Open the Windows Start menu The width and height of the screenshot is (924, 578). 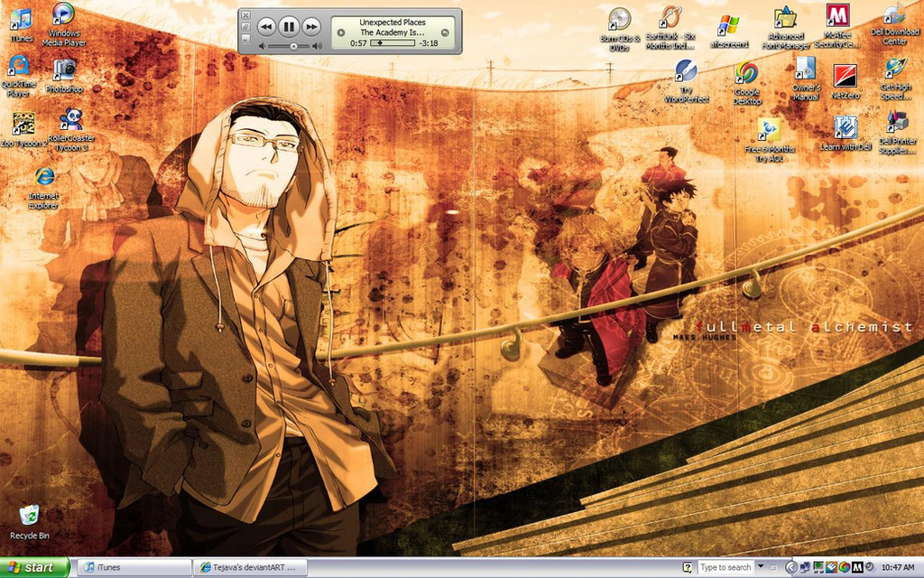coord(35,567)
